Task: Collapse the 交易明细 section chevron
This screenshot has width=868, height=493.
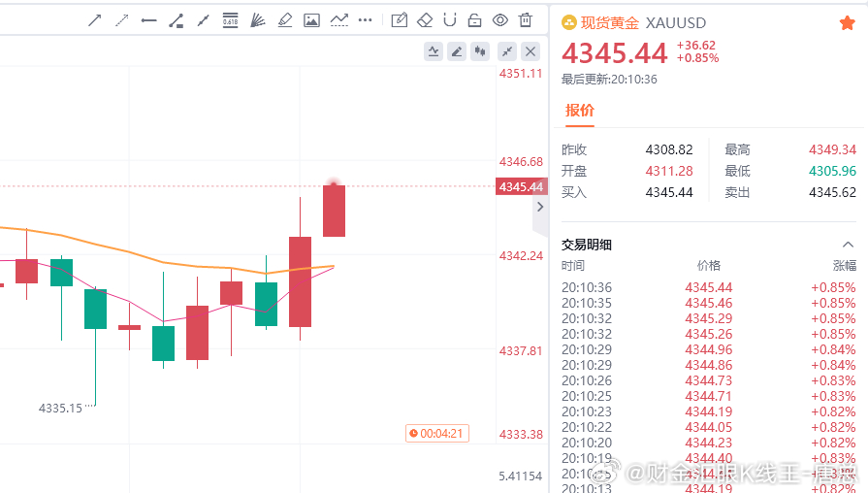Action: (x=848, y=245)
